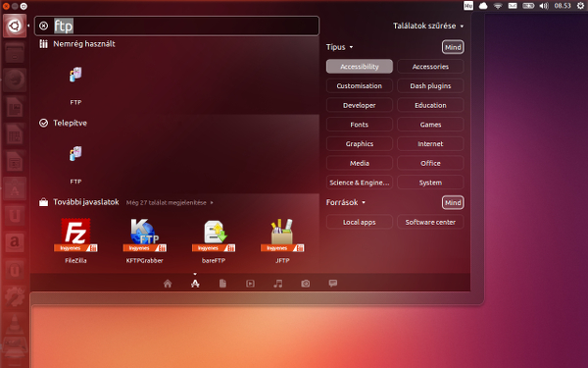Toggle the Graphics type filter

tap(360, 144)
